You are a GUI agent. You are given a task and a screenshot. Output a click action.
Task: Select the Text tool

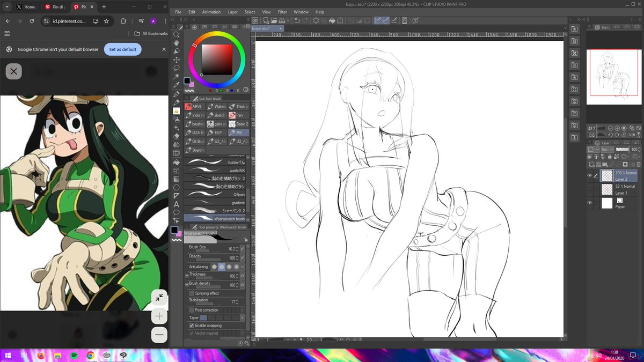point(177,204)
